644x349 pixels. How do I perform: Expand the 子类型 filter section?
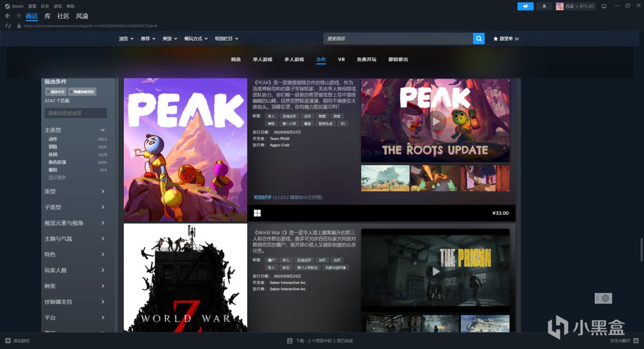point(75,207)
